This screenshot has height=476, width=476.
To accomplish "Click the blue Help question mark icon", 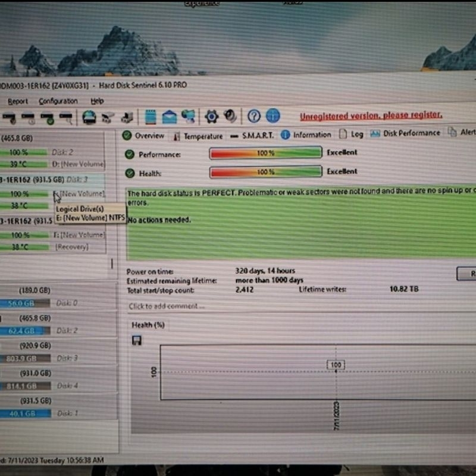I will coord(254,115).
